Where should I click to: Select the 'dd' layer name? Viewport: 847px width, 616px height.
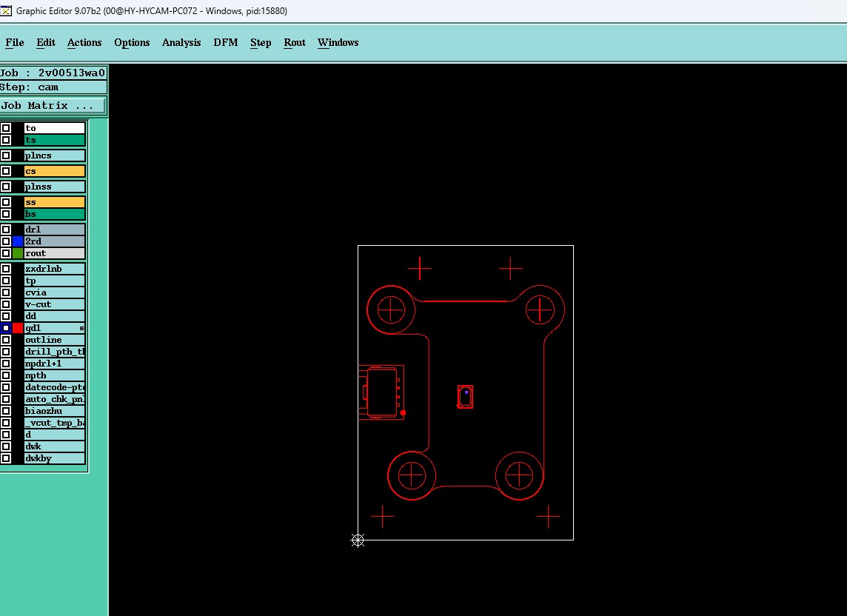click(x=55, y=316)
